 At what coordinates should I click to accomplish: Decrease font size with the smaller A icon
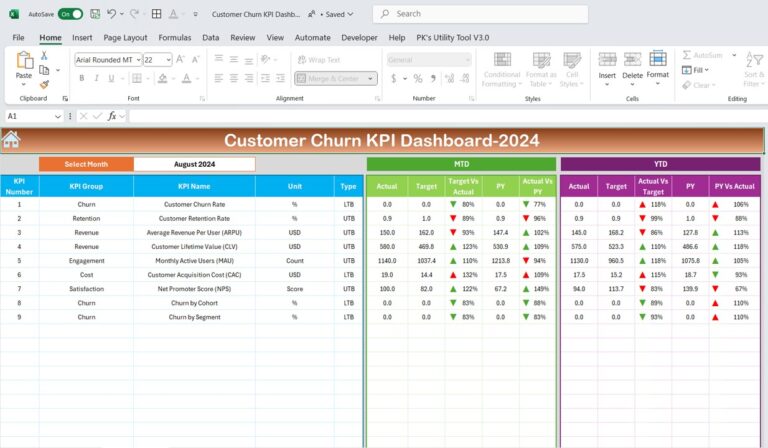coord(195,60)
